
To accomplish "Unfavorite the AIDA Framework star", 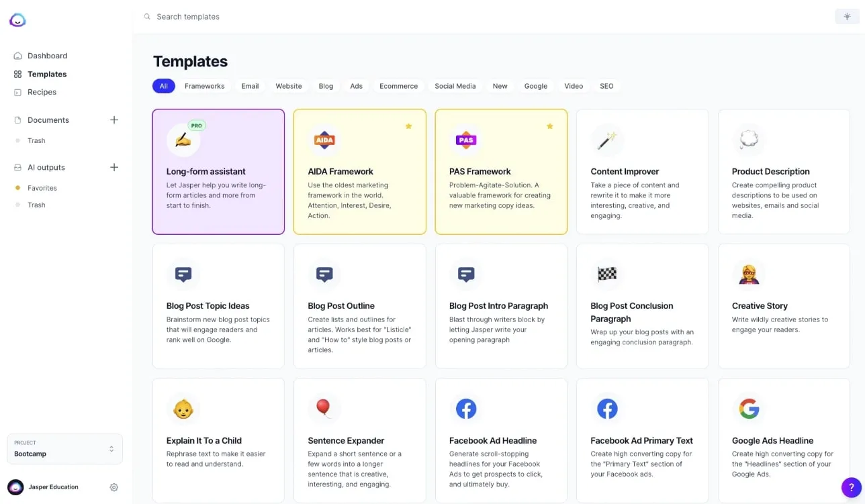I will 408,126.
